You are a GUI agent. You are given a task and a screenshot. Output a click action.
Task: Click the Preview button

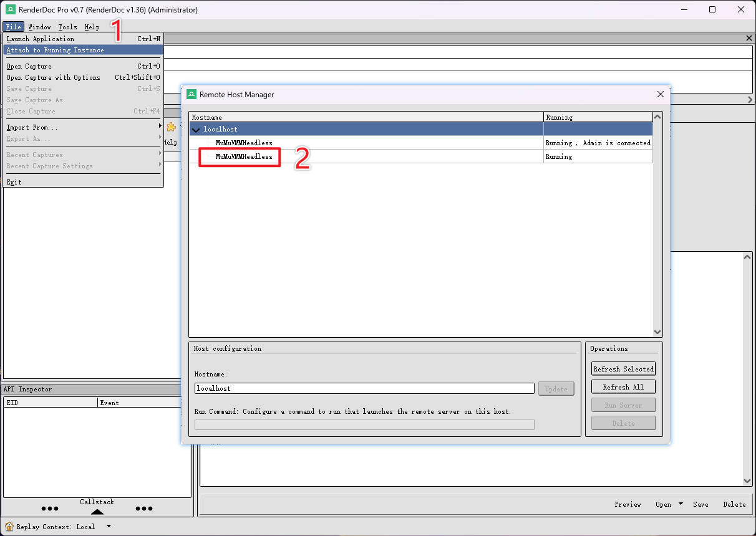click(628, 504)
